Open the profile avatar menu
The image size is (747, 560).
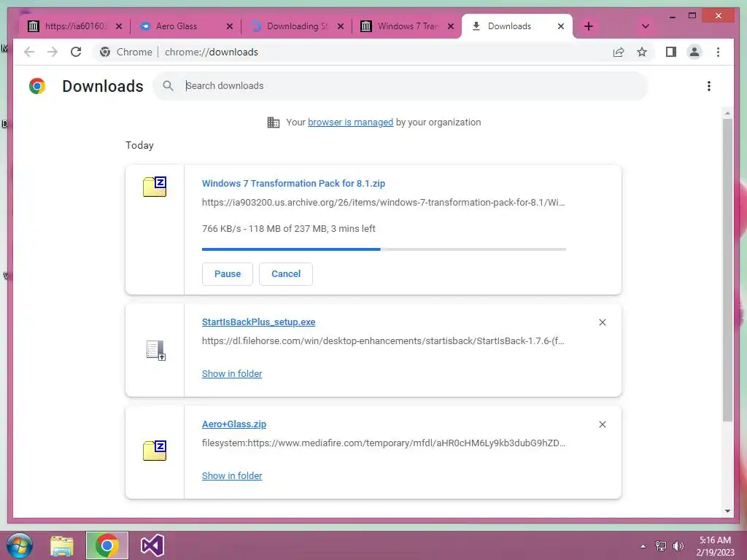694,52
